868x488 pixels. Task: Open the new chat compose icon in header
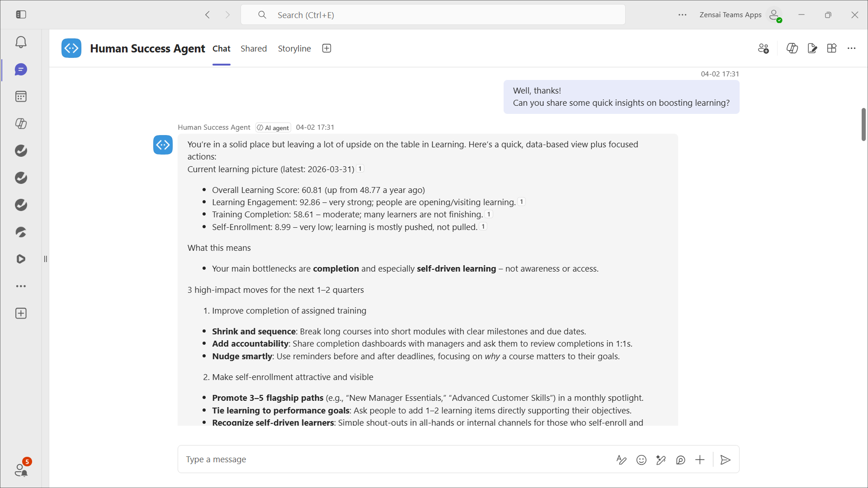[812, 48]
